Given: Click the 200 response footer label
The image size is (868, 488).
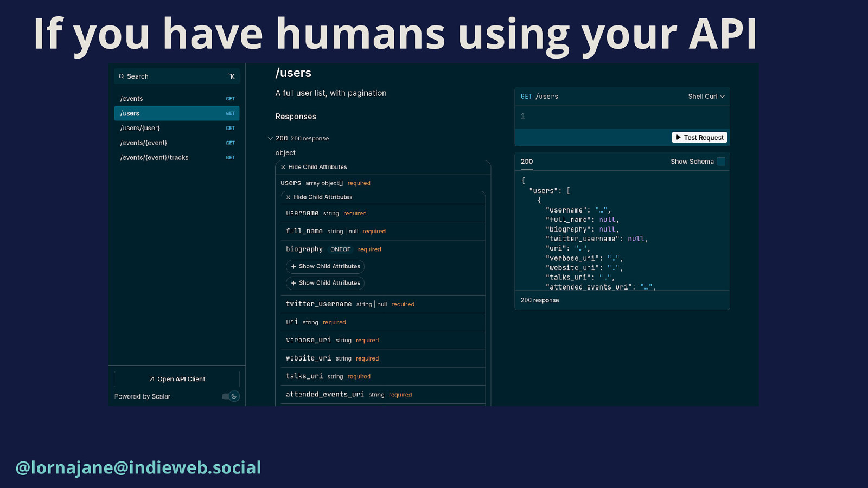Looking at the screenshot, I should (540, 300).
